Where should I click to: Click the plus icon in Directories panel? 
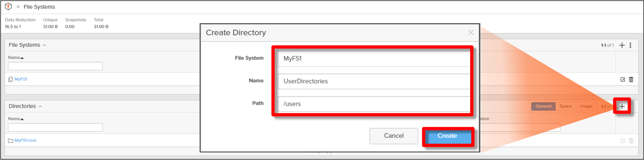pos(622,106)
